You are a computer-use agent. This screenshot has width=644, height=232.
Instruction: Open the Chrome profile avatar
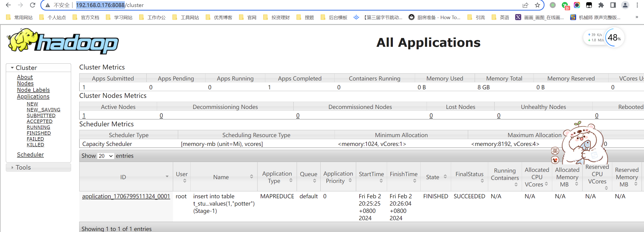click(625, 5)
